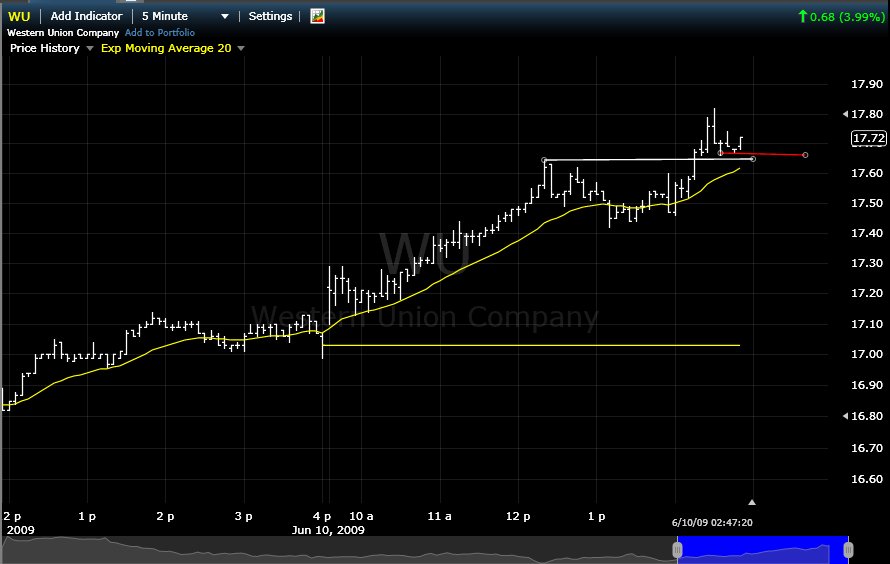Click the 3 p time axis label
890x564 pixels.
244,516
